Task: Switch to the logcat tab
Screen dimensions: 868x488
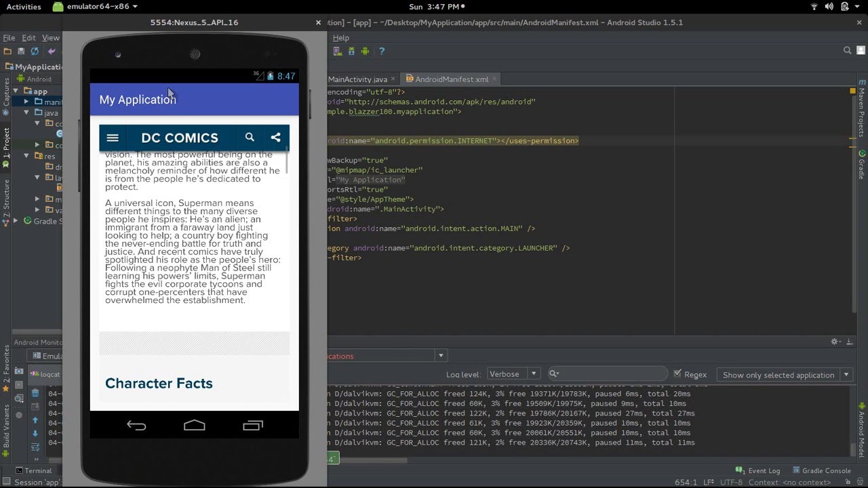Action: (x=45, y=373)
